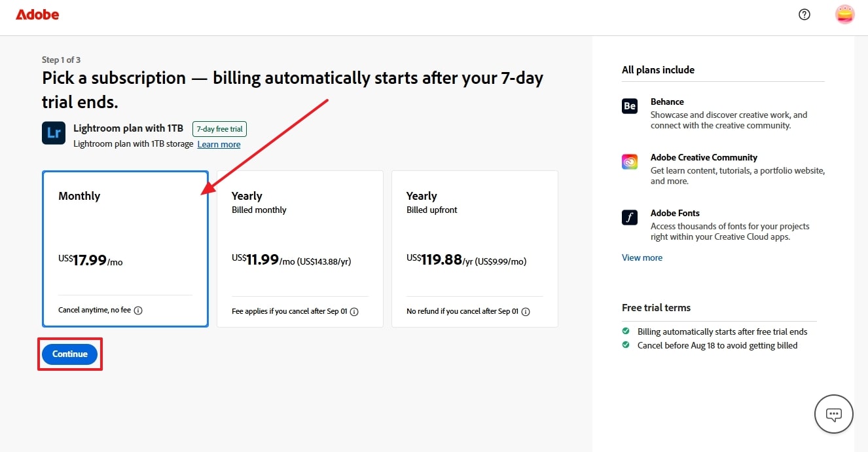Click the Adobe Fonts icon

[x=630, y=217]
